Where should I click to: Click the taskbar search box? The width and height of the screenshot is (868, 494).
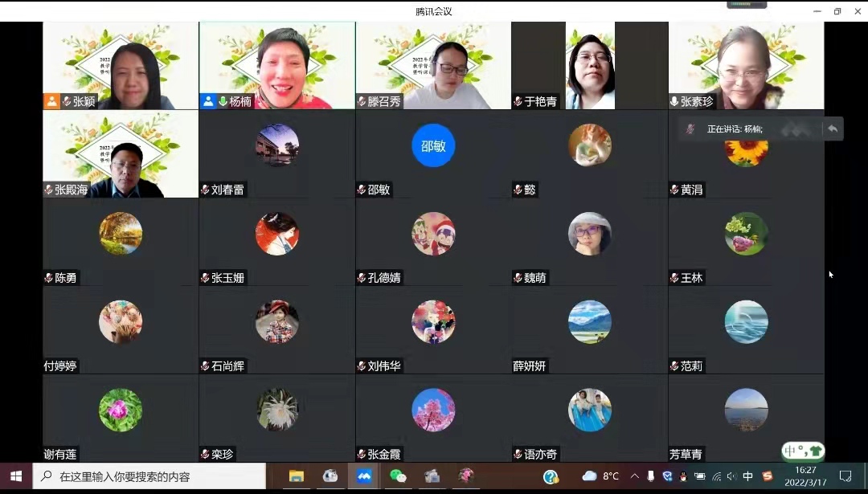(149, 476)
